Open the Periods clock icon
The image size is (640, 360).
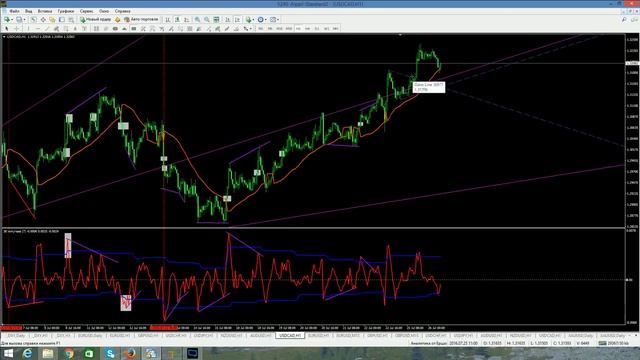260,19
